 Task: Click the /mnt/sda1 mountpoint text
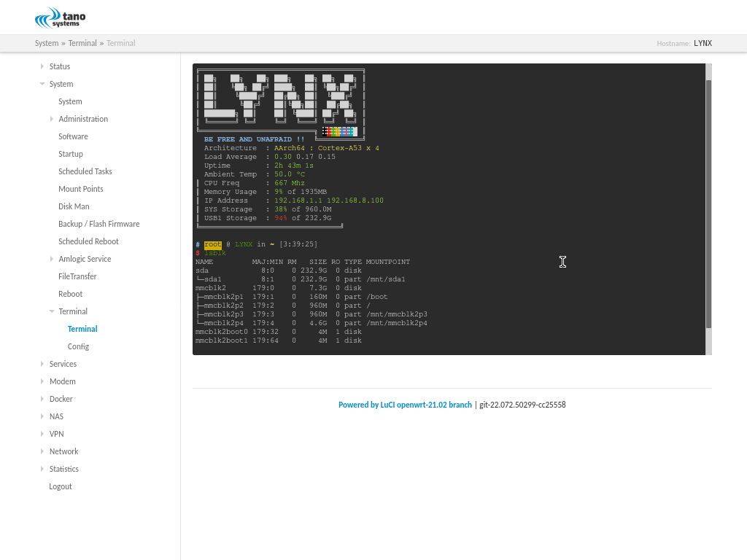point(385,279)
